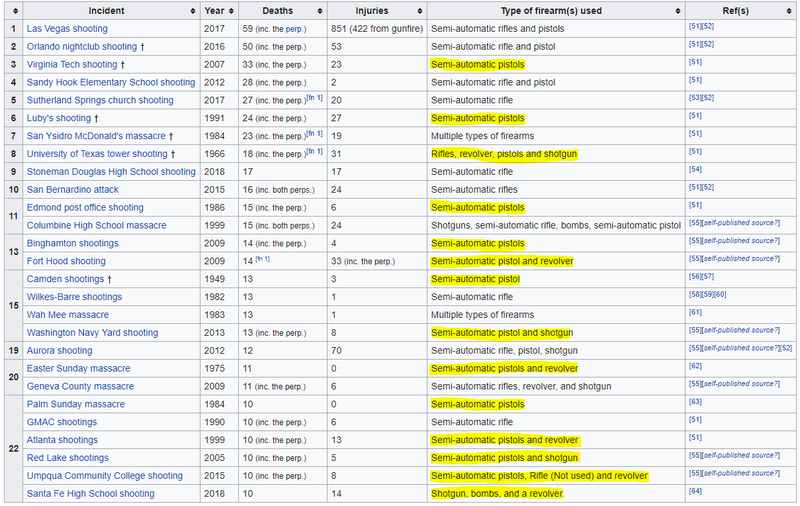Viewport: 800px width, 506px height.
Task: Click [fn 1] footnote in San Ysidro row
Action: click(x=314, y=133)
